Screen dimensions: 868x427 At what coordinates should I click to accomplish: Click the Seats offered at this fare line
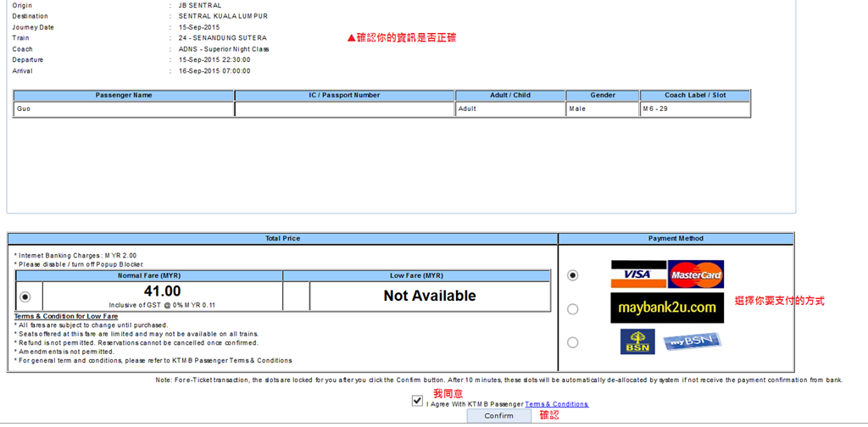point(136,334)
